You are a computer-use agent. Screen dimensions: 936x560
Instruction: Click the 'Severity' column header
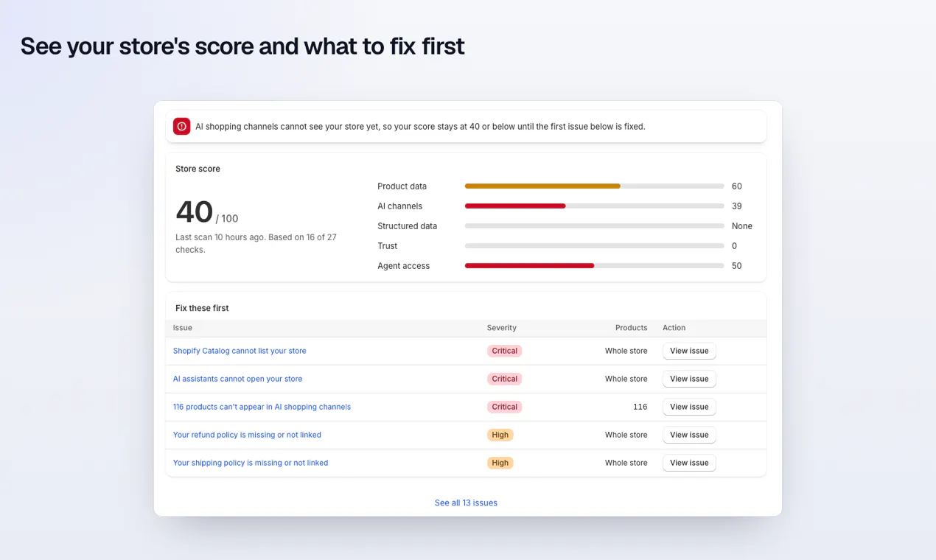[502, 328]
